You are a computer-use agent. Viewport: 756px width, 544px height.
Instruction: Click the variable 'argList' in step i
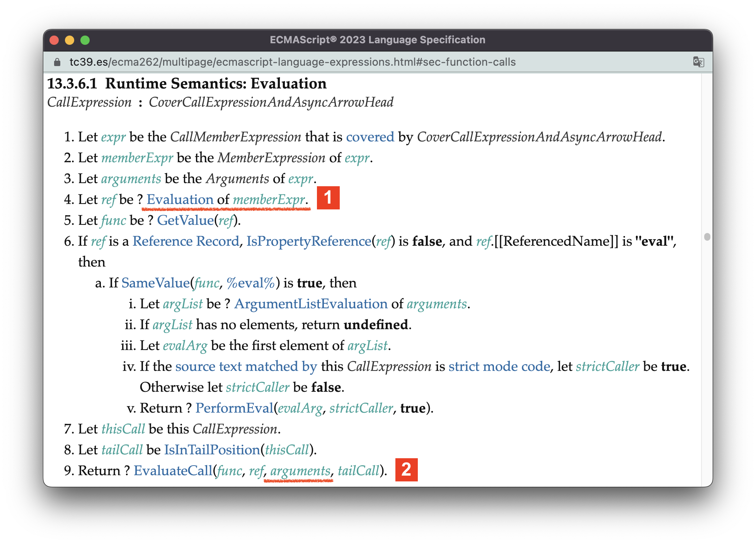click(183, 304)
